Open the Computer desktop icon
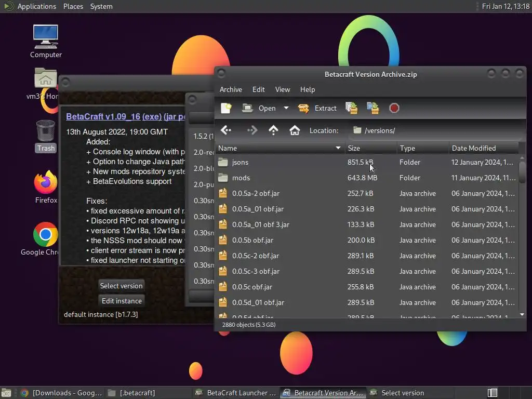The width and height of the screenshot is (532, 399). pos(46,42)
